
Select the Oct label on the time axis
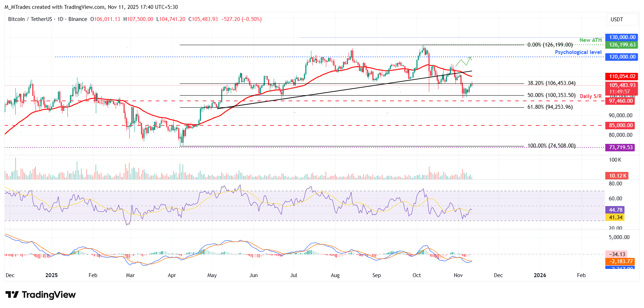pyautogui.click(x=416, y=275)
